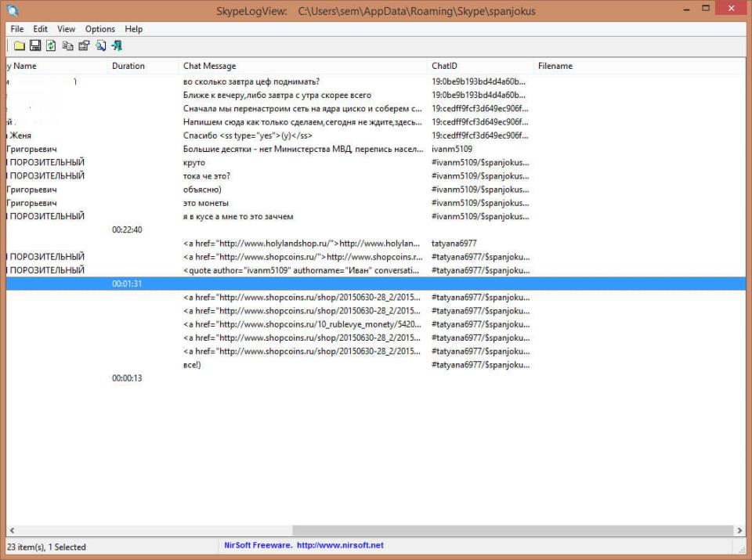This screenshot has height=560, width=752.
Task: Open the File menu
Action: tap(17, 29)
